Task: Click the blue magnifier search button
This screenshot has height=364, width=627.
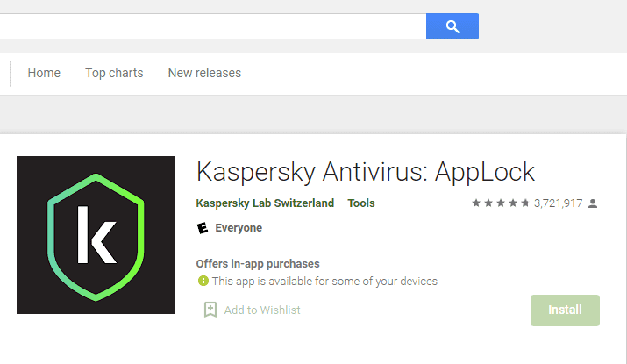Action: [x=452, y=26]
